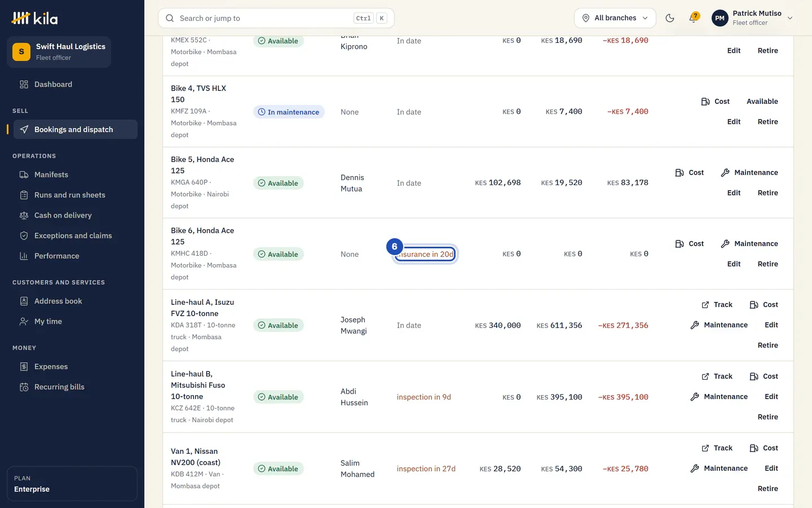Edit Line-haul B Mitsubishi Fuso
Image resolution: width=812 pixels, height=508 pixels.
tap(771, 397)
